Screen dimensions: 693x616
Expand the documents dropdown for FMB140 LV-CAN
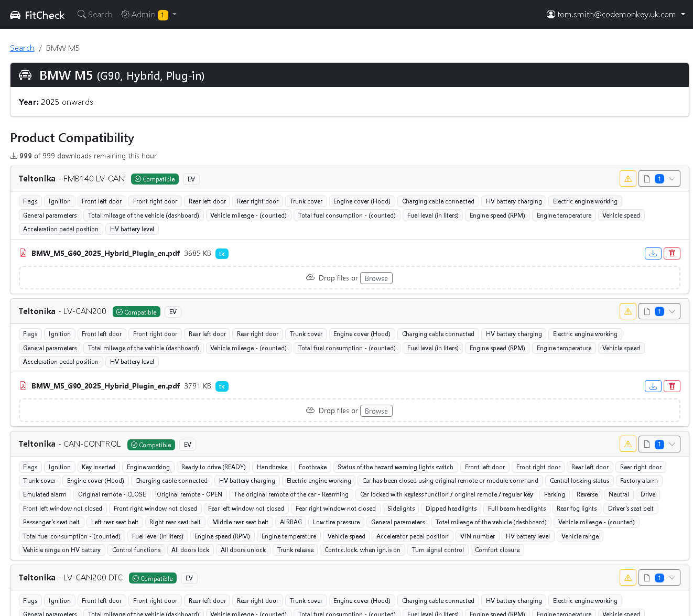coord(659,179)
